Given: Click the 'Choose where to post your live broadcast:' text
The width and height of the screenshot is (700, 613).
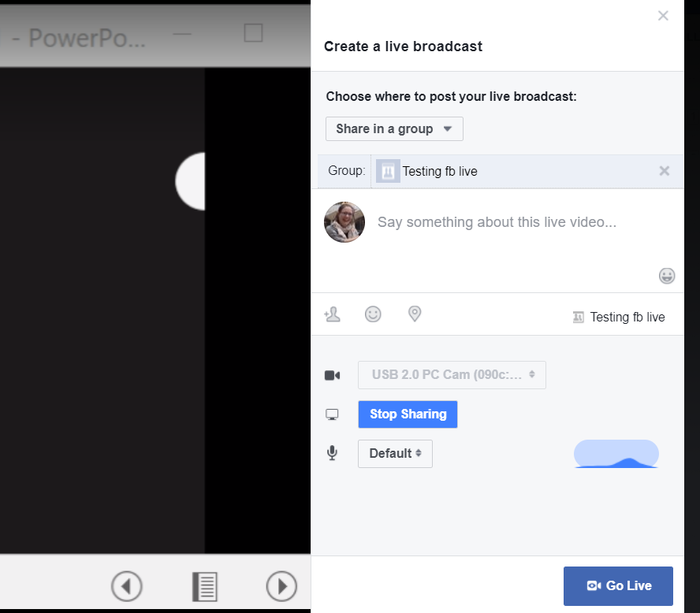Looking at the screenshot, I should pos(451,97).
